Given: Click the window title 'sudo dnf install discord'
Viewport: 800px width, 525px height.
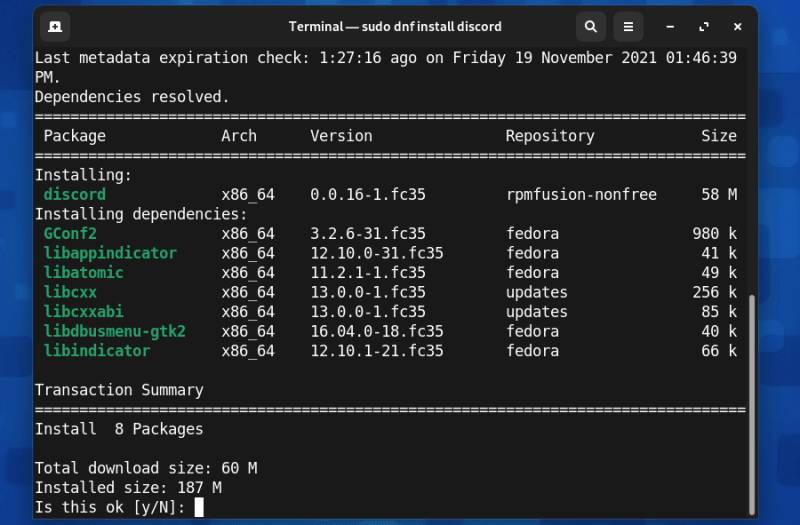Looking at the screenshot, I should pos(395,26).
